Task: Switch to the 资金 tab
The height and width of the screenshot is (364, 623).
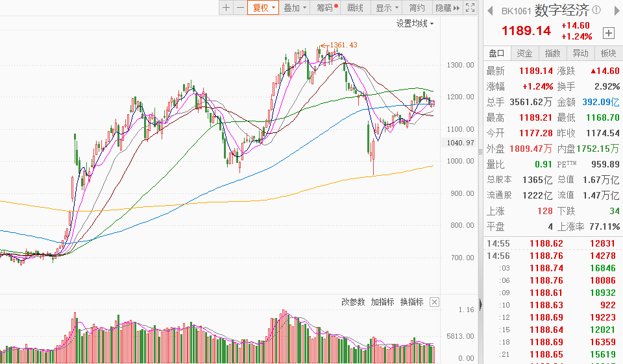Action: (524, 53)
